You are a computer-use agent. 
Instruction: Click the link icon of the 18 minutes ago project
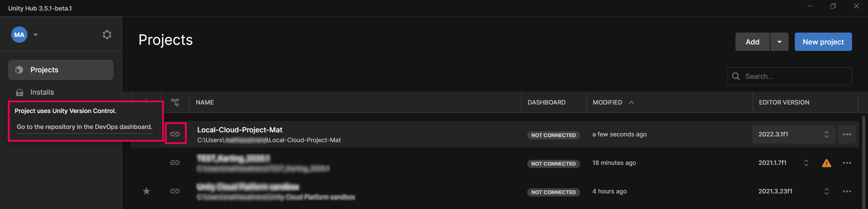pos(175,163)
